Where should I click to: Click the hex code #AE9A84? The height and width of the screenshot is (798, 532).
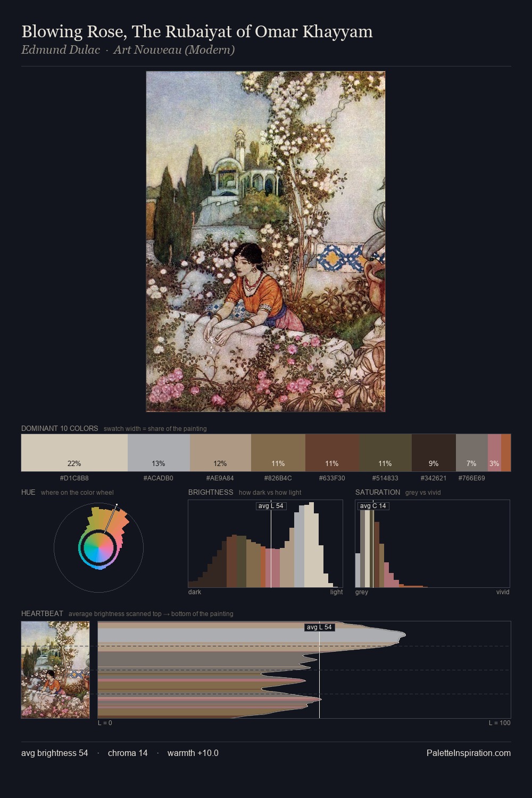pos(220,478)
